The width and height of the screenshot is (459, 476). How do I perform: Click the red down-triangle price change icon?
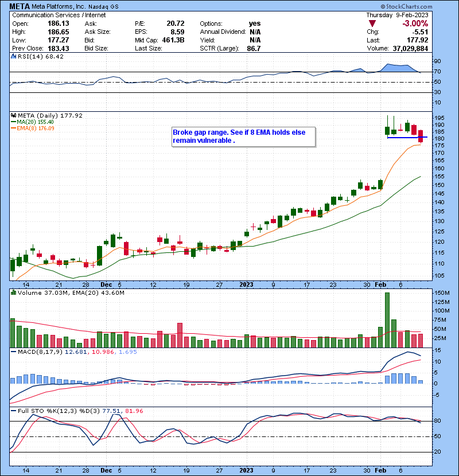(x=372, y=24)
